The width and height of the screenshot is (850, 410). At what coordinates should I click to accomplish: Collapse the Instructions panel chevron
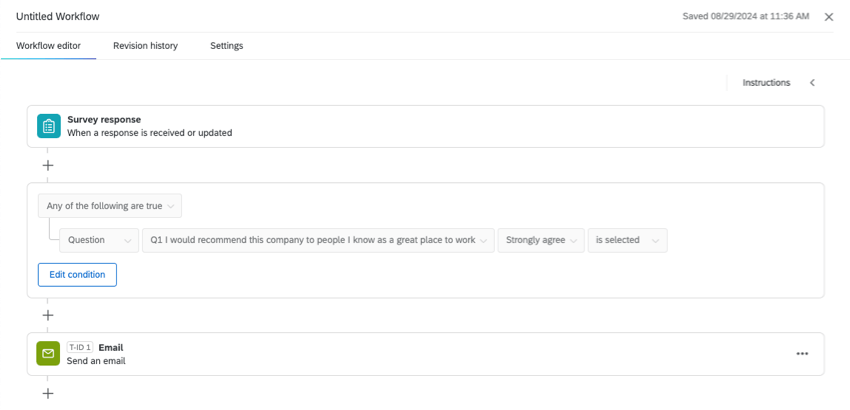[x=812, y=83]
